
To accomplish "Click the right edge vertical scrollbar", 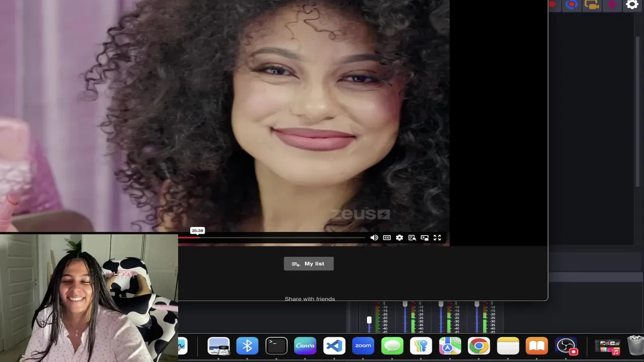I will point(638,111).
